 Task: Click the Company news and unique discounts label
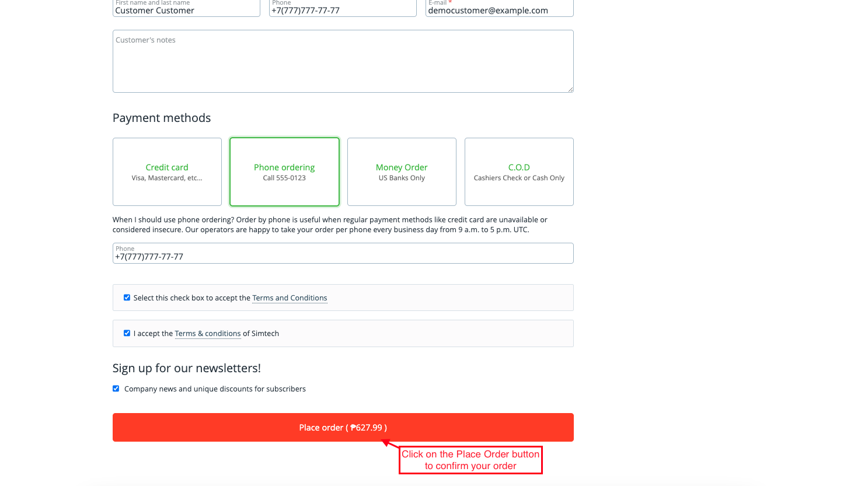point(215,389)
